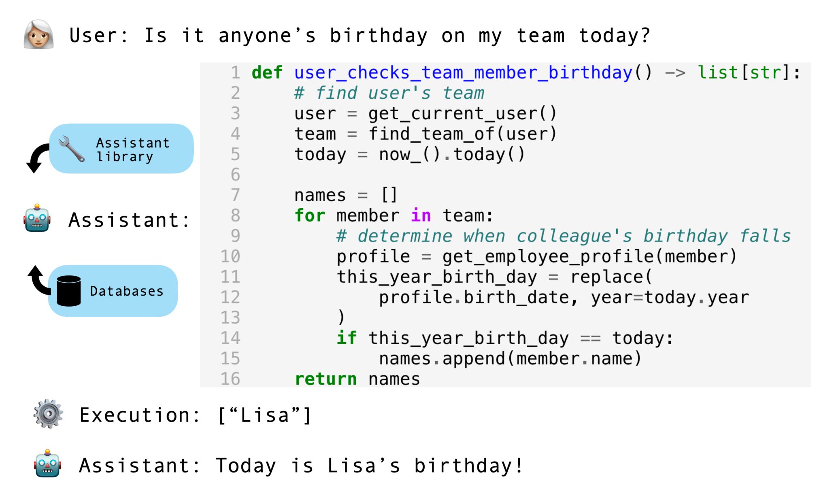Click the user question text about birthday
The image size is (836, 504).
(x=360, y=35)
